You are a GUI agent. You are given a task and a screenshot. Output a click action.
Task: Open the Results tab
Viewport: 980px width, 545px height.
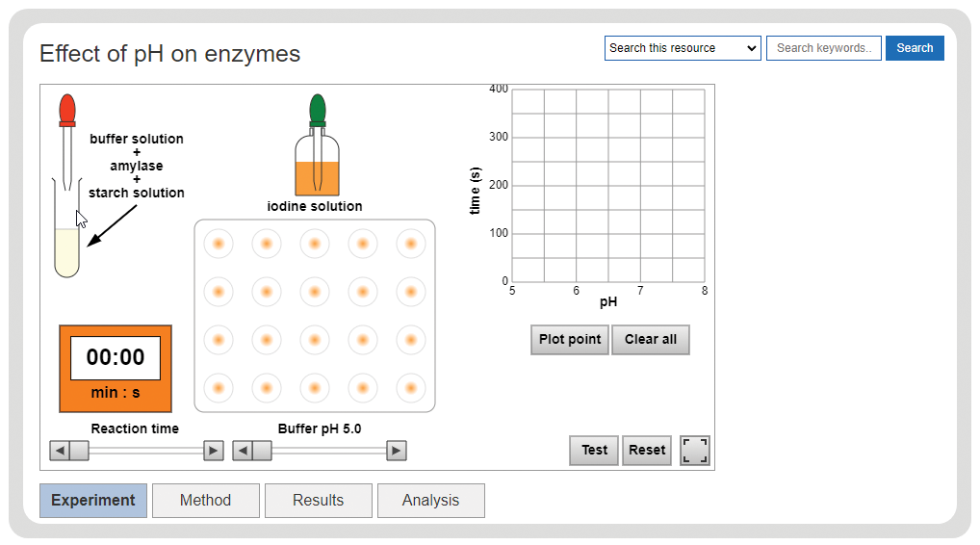tap(318, 501)
